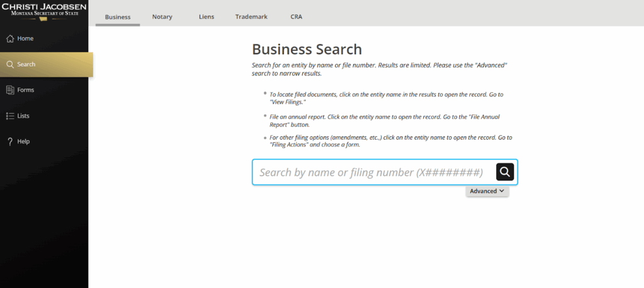The height and width of the screenshot is (288, 644).
Task: Focus the name or filing number search field
Action: (371, 172)
